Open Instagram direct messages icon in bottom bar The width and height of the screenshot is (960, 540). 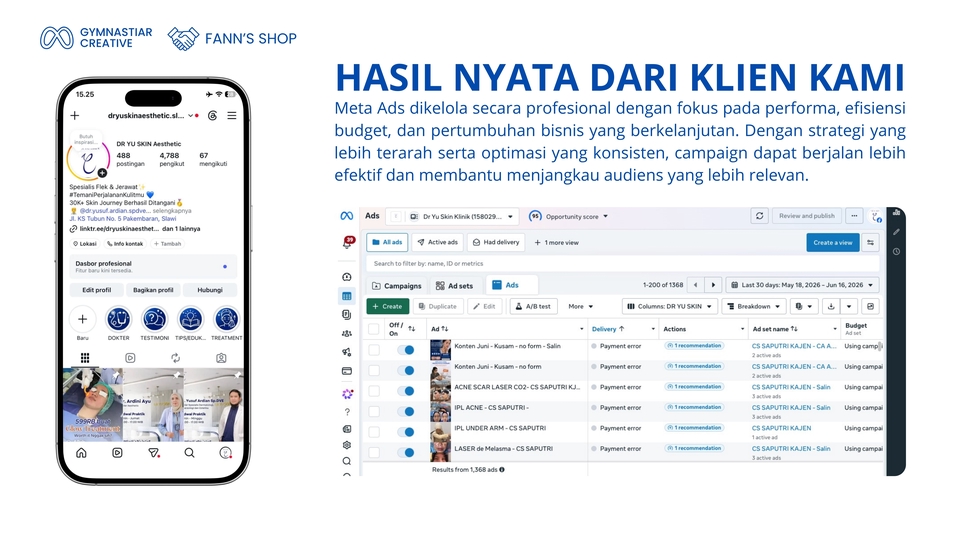pos(154,453)
